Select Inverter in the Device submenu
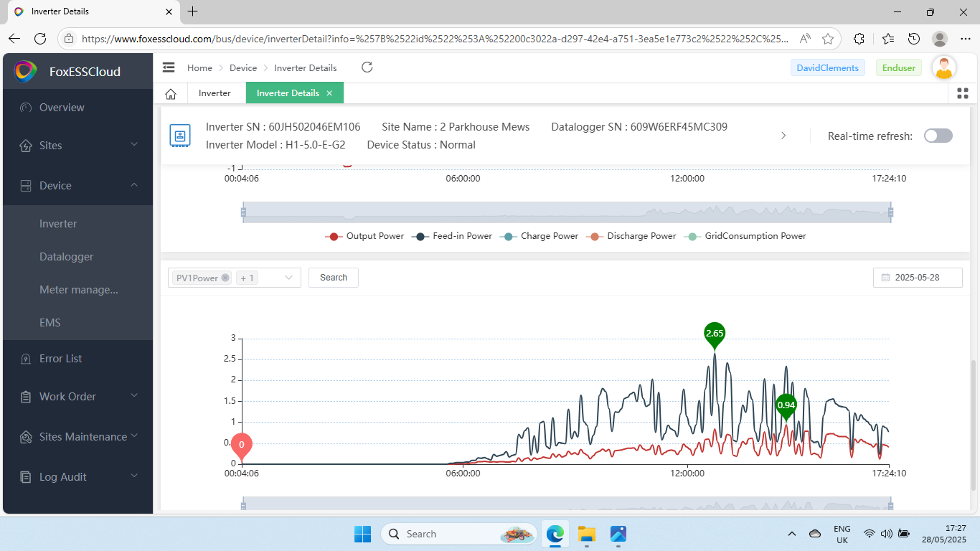This screenshot has width=980, height=551. point(77,224)
